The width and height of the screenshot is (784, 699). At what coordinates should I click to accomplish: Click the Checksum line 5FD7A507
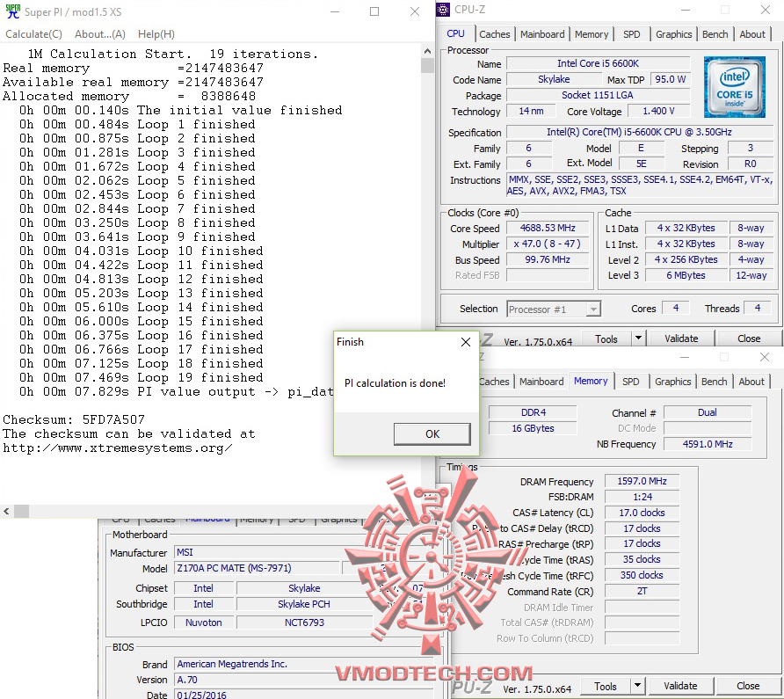point(74,419)
